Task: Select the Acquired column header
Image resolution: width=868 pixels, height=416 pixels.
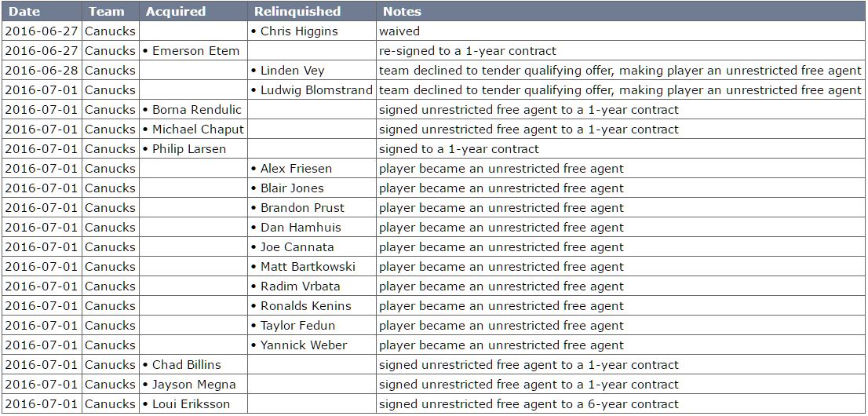Action: (x=176, y=12)
